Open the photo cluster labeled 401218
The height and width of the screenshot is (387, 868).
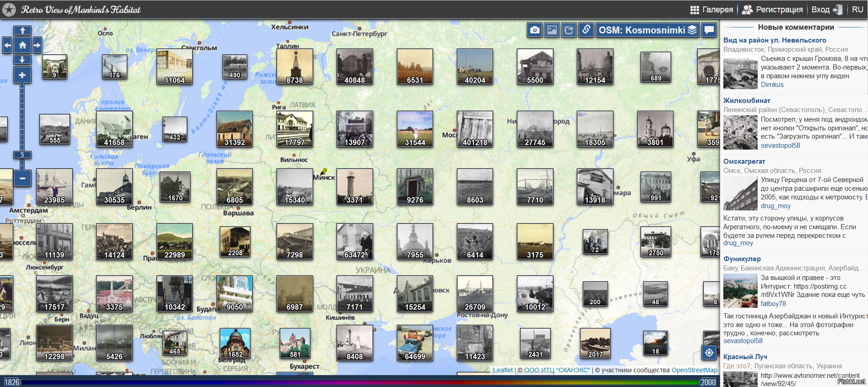tap(475, 129)
